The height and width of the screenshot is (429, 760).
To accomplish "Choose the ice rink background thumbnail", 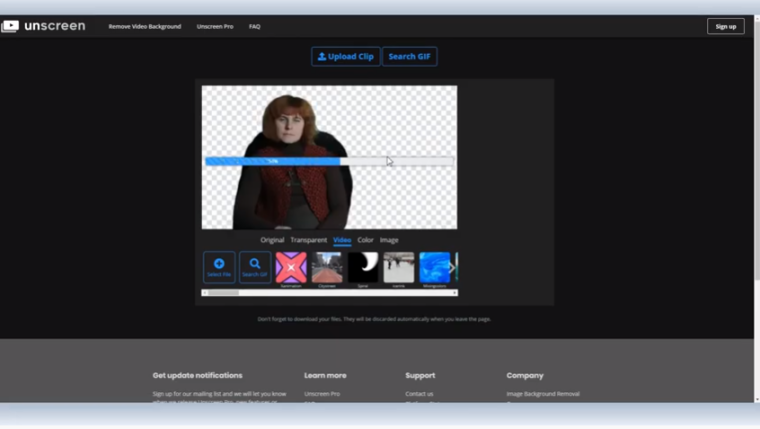I will click(399, 267).
